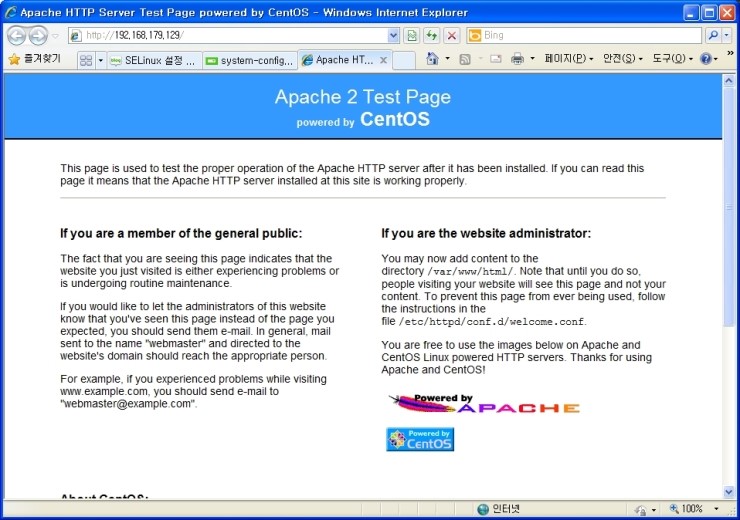Expand the tab list dropdown arrow
Screen dimensions: 740x520
(x=100, y=60)
